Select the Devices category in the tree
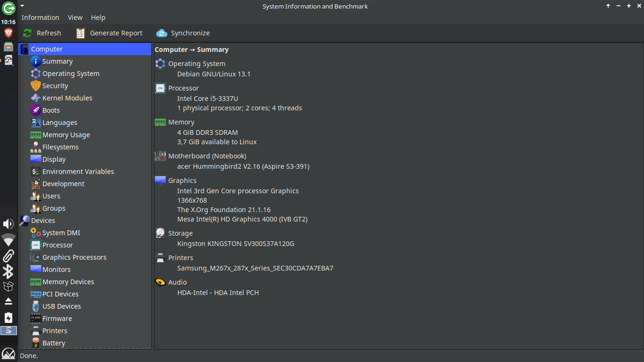Screen dimensions: 644x362 43,220
